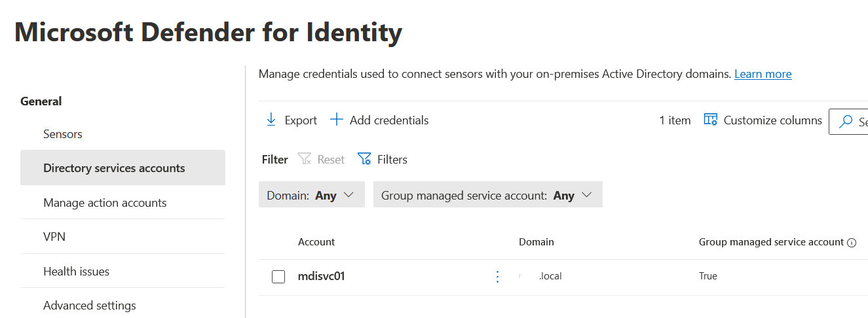Image resolution: width=868 pixels, height=318 pixels.
Task: Open Advanced settings in sidebar
Action: click(90, 306)
